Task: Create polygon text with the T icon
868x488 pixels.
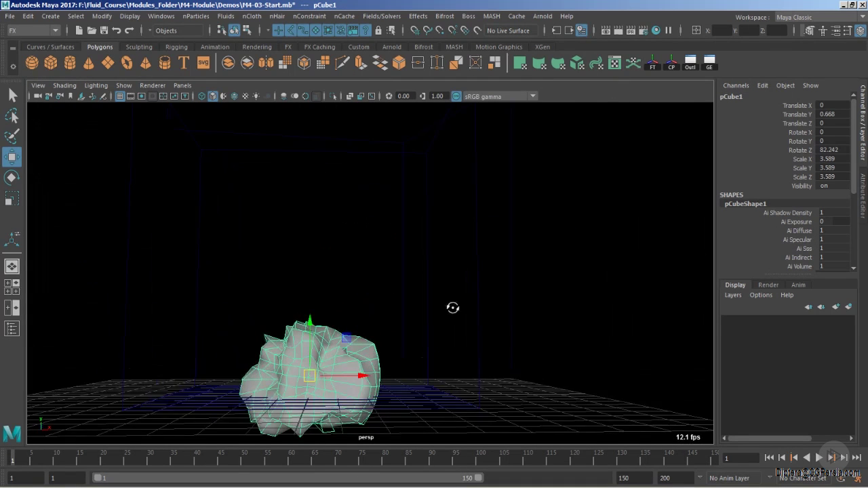Action: pyautogui.click(x=184, y=63)
